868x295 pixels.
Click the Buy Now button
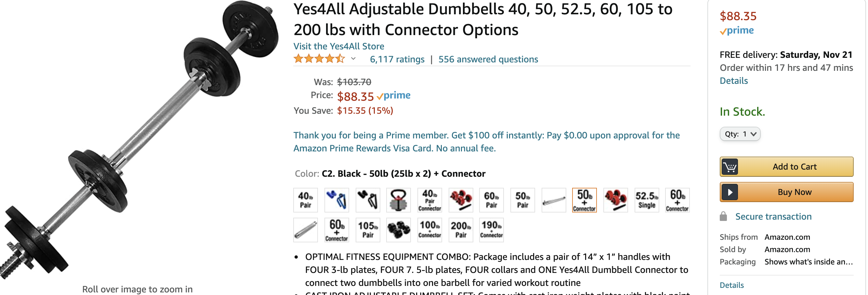[x=786, y=192]
